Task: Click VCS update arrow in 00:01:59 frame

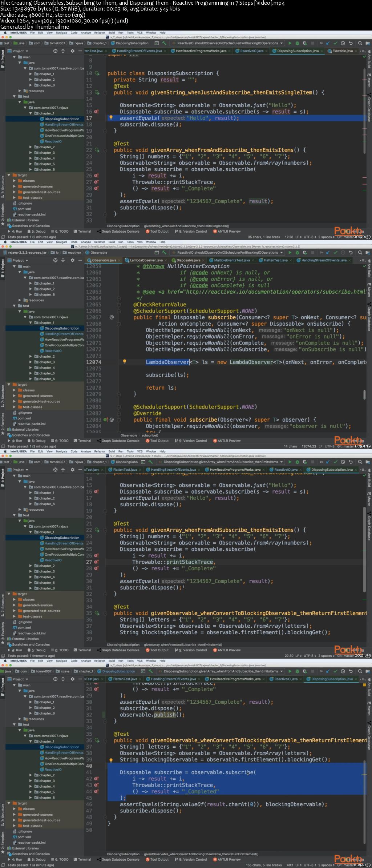Action: coord(328,462)
